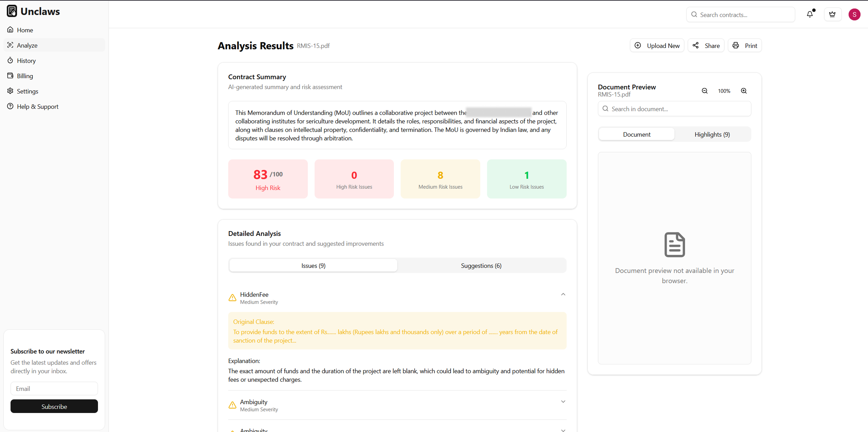The width and height of the screenshot is (868, 432).
Task: Click the High Risk Issues card
Action: (x=354, y=179)
